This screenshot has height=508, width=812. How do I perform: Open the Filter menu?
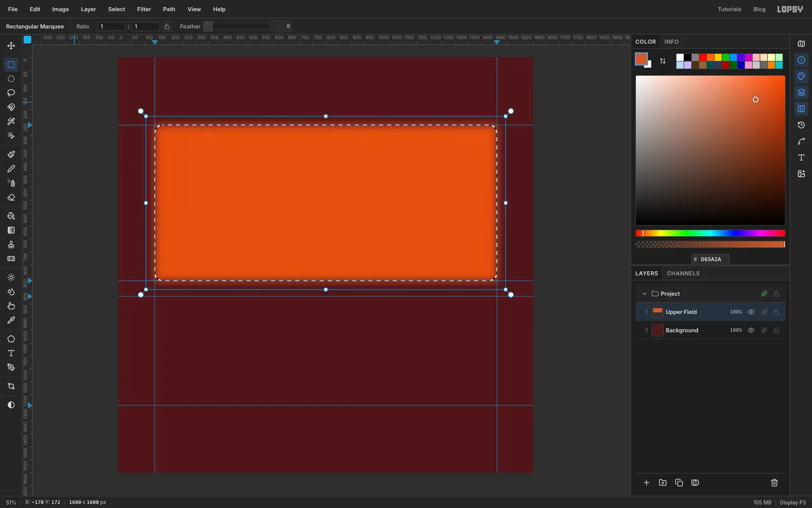click(x=144, y=9)
